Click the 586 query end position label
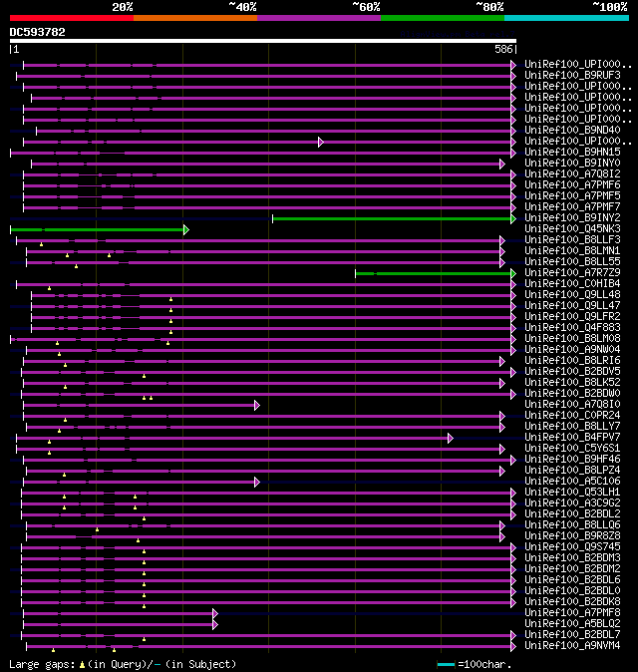This screenshot has height=672, width=638. (503, 49)
